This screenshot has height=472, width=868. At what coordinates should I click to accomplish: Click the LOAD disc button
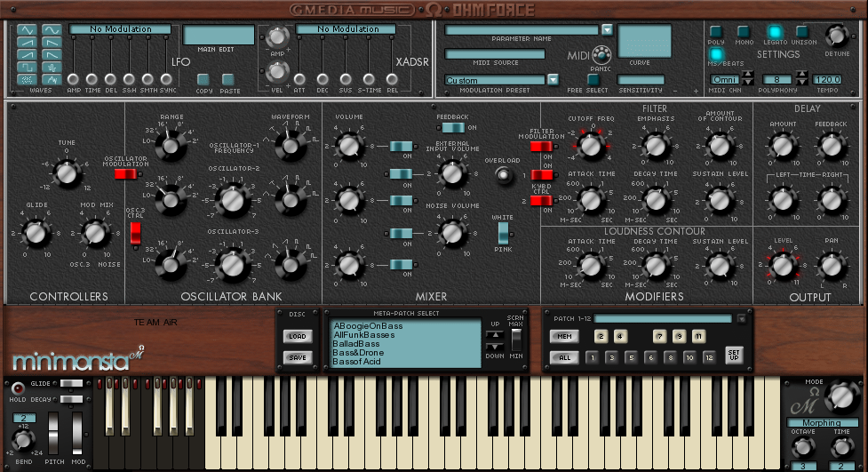[x=298, y=336]
